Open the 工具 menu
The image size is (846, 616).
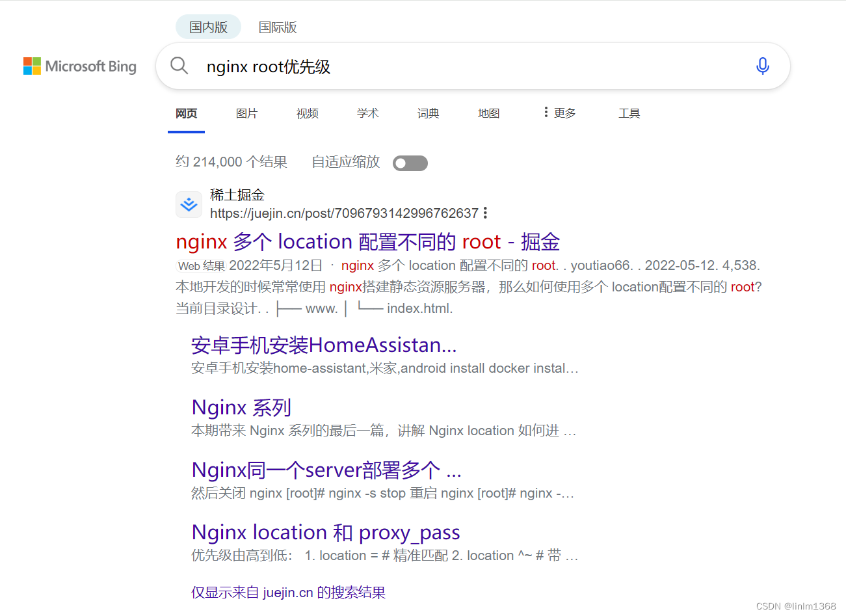pyautogui.click(x=629, y=114)
